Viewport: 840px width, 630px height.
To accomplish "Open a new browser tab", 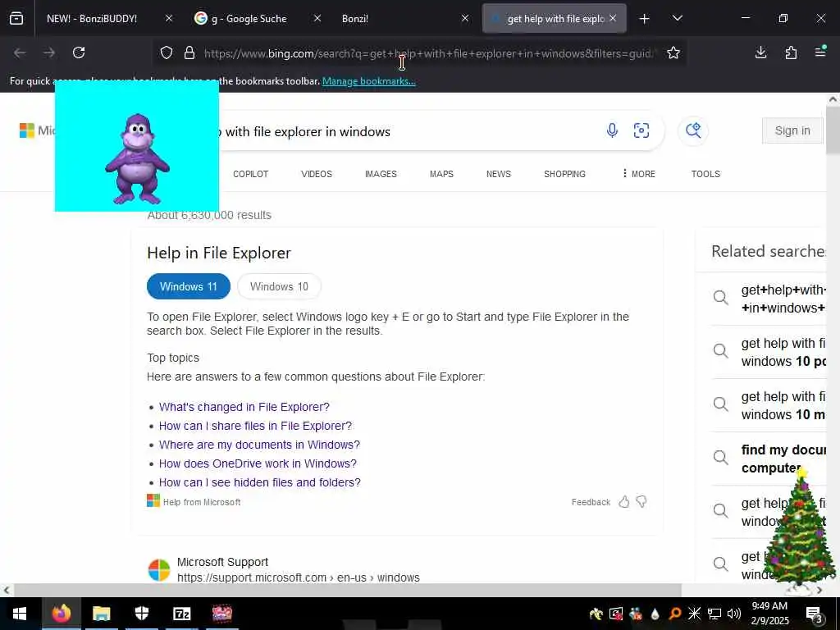I will [x=645, y=19].
